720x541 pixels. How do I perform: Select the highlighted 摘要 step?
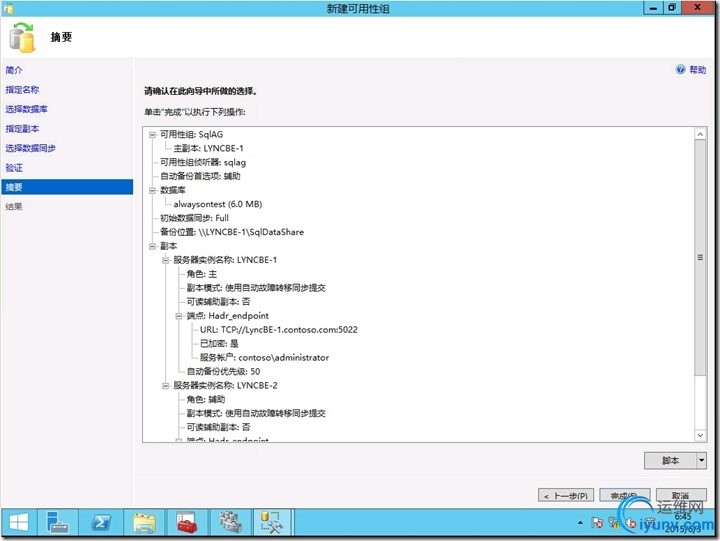pyautogui.click(x=67, y=187)
